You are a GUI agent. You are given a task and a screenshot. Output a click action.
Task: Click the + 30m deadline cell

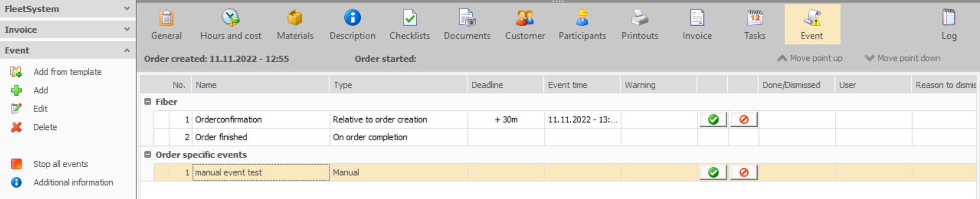(x=506, y=120)
